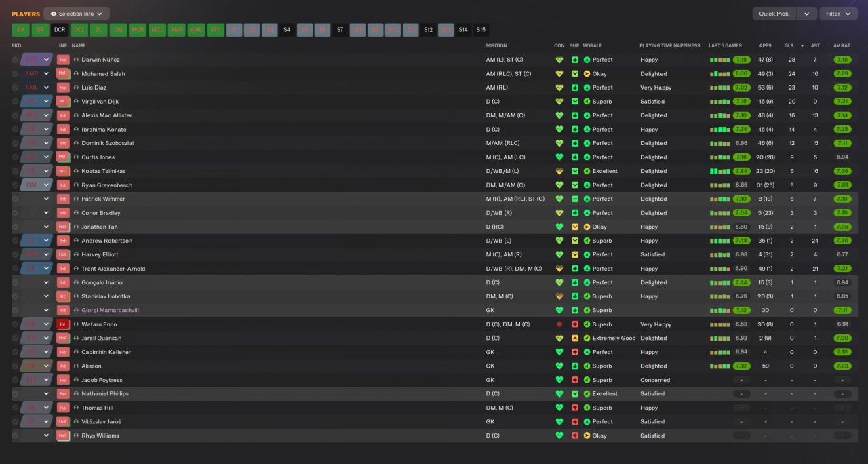Click Luis Díaz's Perfect morale icon
The width and height of the screenshot is (868, 464).
point(587,88)
